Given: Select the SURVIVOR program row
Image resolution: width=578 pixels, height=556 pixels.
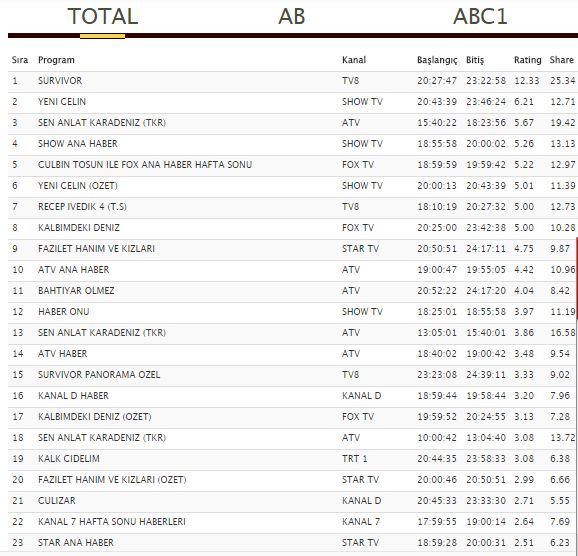Looking at the screenshot, I should (x=293, y=81).
